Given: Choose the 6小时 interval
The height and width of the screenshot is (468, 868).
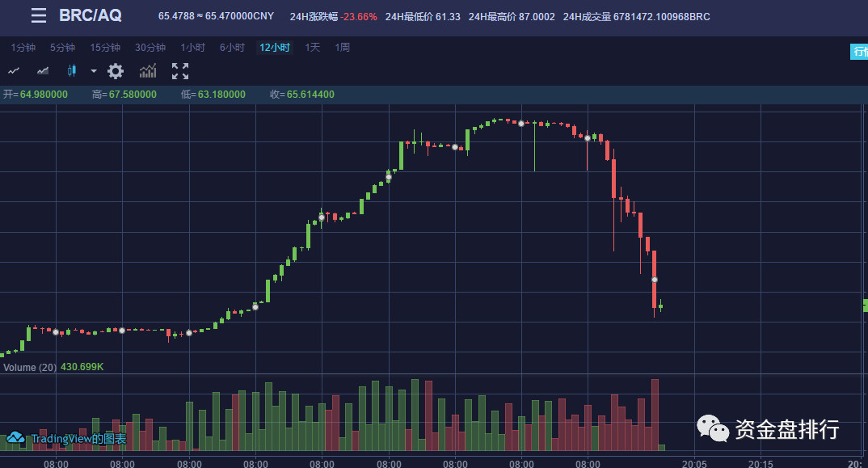Looking at the screenshot, I should 232,48.
